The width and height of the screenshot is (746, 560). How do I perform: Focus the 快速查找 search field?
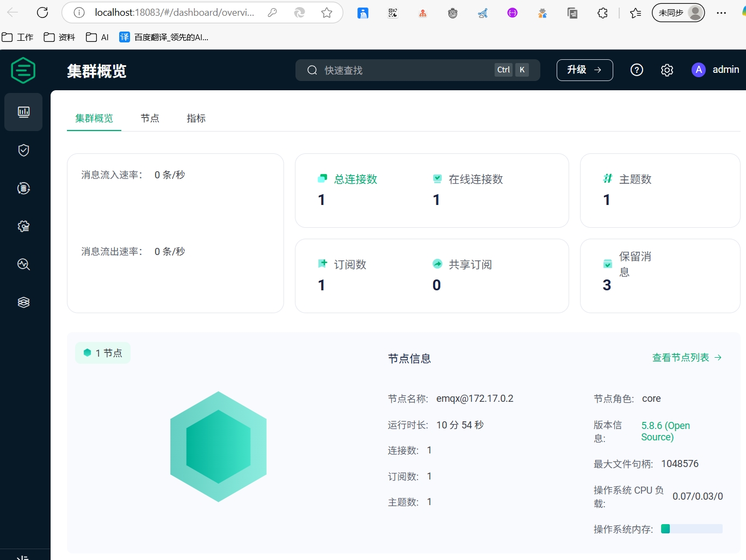[417, 70]
